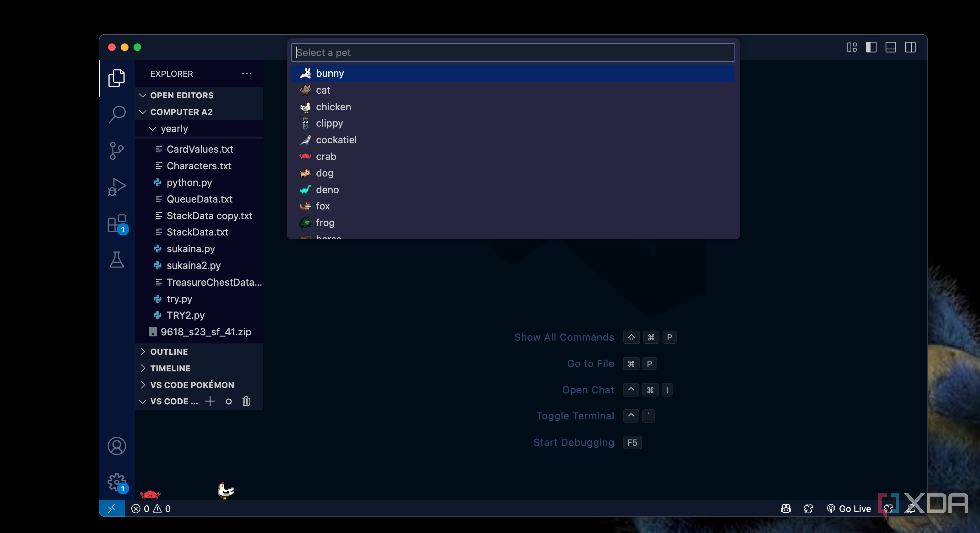The image size is (980, 533).
Task: Click the plus icon to add a pet
Action: click(210, 401)
